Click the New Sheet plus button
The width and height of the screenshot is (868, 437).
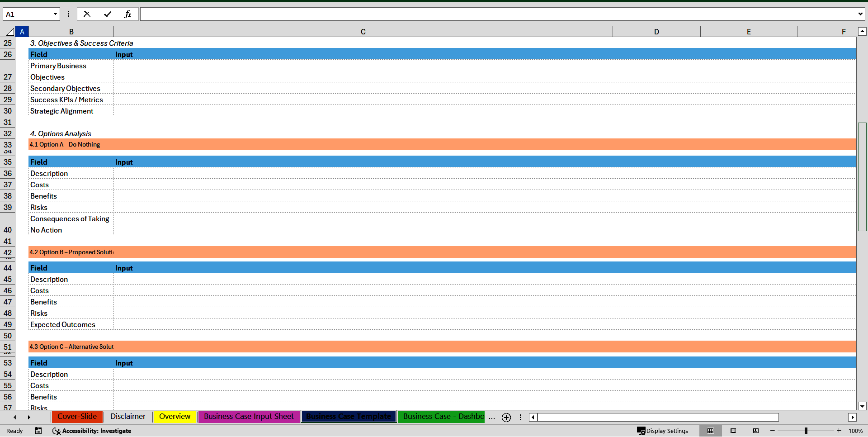pos(506,418)
